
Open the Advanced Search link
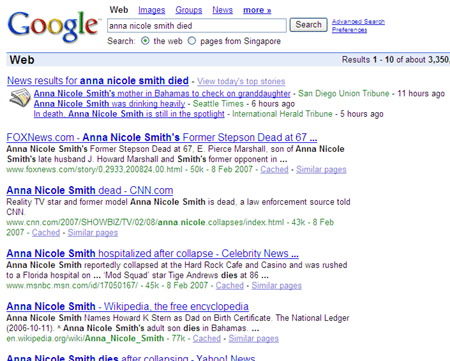[x=358, y=22]
